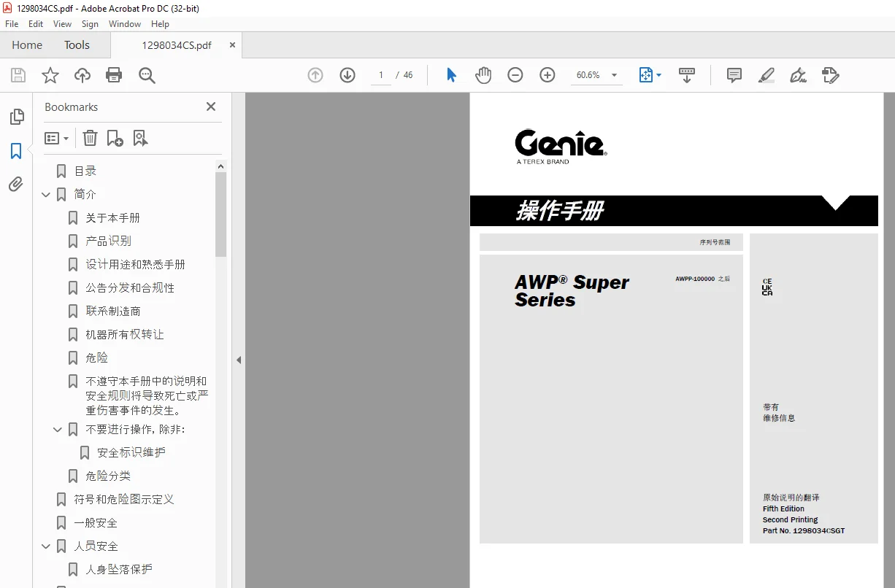Click the AWP Super Series heading

(572, 291)
